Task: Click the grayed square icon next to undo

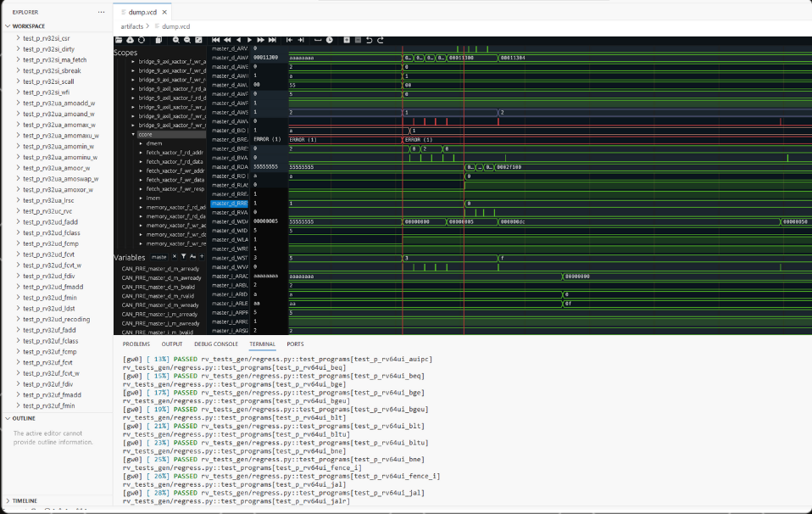Action: click(x=358, y=40)
